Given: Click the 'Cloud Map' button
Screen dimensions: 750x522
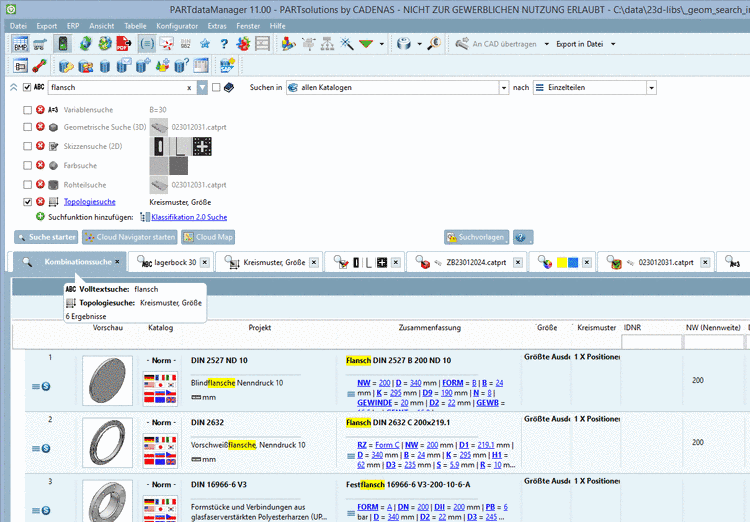Looking at the screenshot, I should 208,237.
